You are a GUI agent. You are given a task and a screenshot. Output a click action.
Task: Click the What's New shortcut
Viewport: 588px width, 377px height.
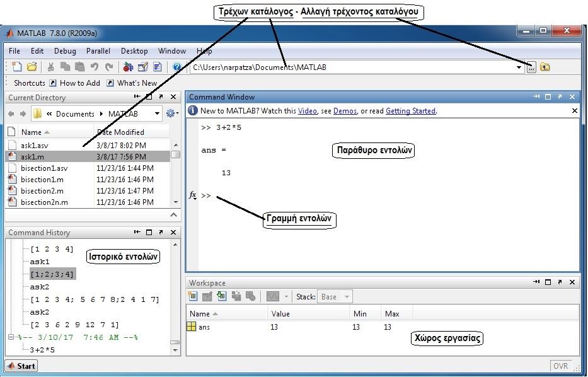click(x=132, y=83)
